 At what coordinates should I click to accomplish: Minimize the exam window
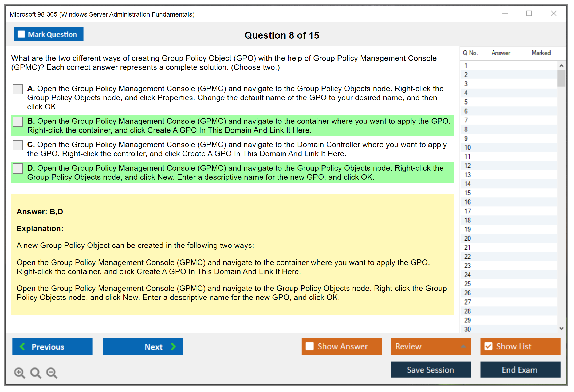pos(505,14)
